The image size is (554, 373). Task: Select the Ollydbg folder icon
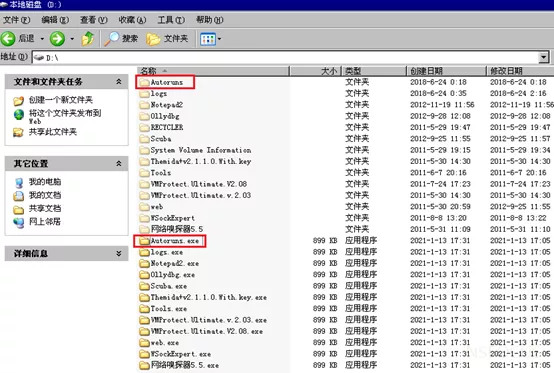click(x=144, y=116)
